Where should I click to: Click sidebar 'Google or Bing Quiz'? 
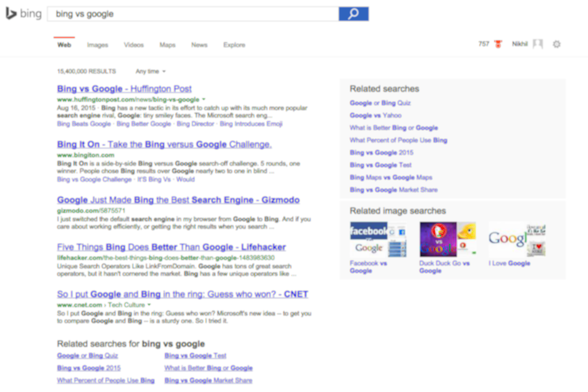pyautogui.click(x=380, y=103)
